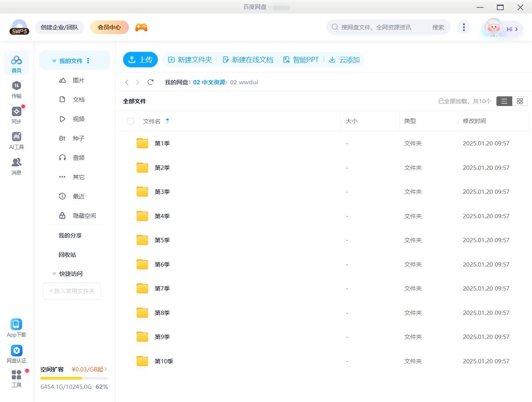Click the game controller icon in the header

click(x=141, y=27)
